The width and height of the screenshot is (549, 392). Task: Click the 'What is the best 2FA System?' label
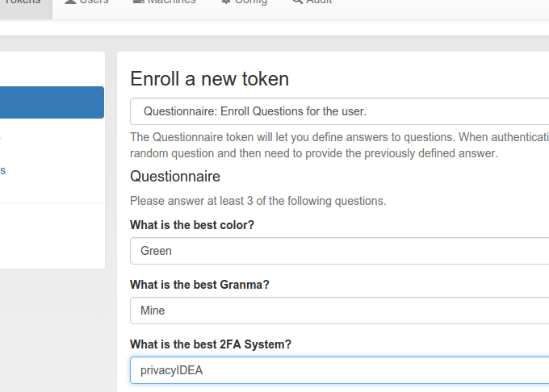(x=211, y=344)
